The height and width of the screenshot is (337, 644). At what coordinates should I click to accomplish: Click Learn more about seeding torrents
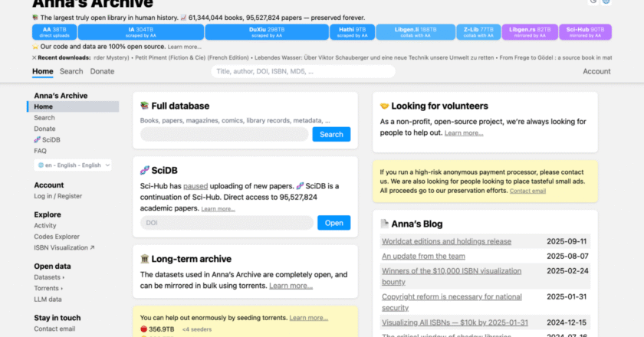(x=309, y=318)
